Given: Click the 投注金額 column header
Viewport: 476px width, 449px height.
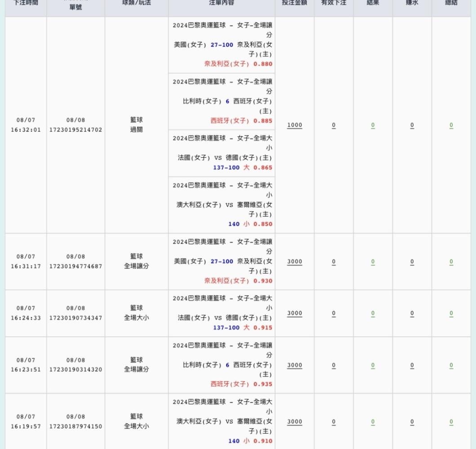Looking at the screenshot, I should [x=294, y=3].
